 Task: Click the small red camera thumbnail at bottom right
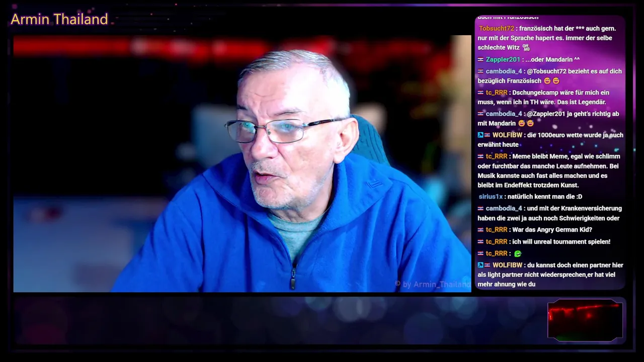click(x=585, y=320)
